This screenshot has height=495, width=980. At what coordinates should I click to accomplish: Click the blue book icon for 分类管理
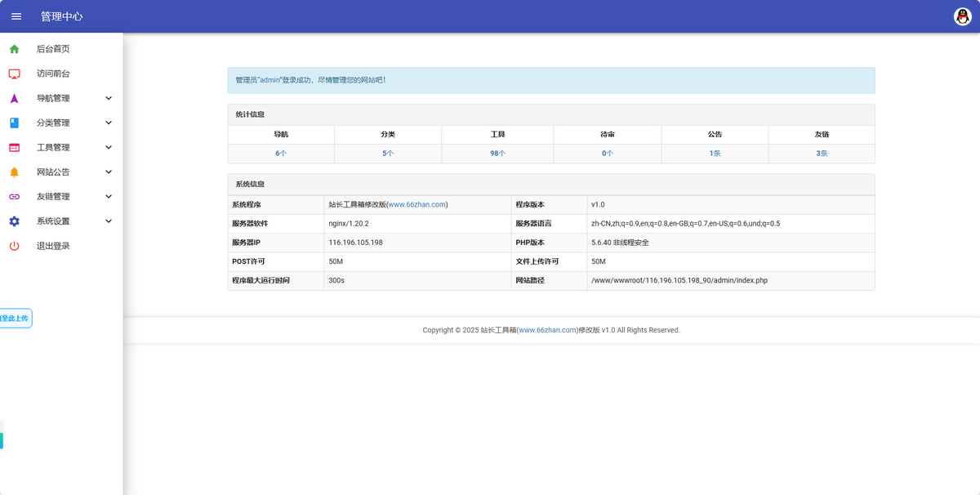pos(14,123)
